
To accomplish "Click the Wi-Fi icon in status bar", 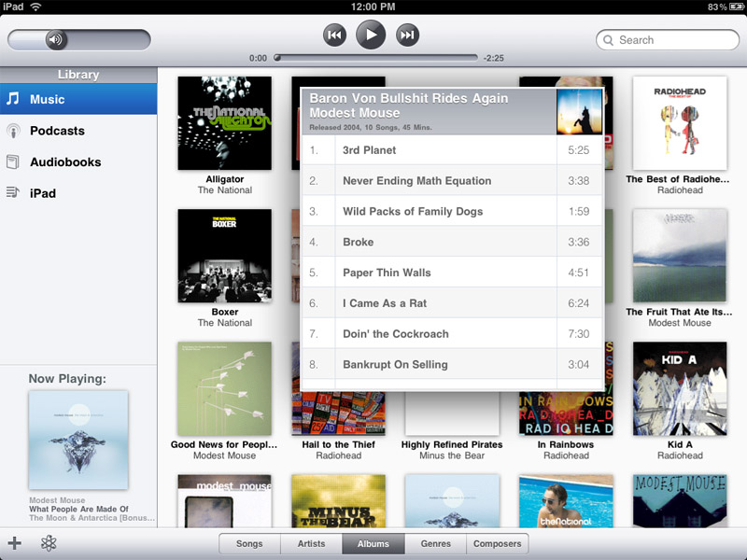I will [x=35, y=7].
